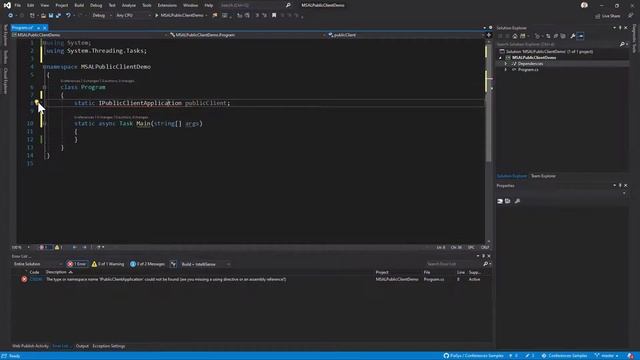
Task: Click the Save All icon
Action: click(58, 16)
